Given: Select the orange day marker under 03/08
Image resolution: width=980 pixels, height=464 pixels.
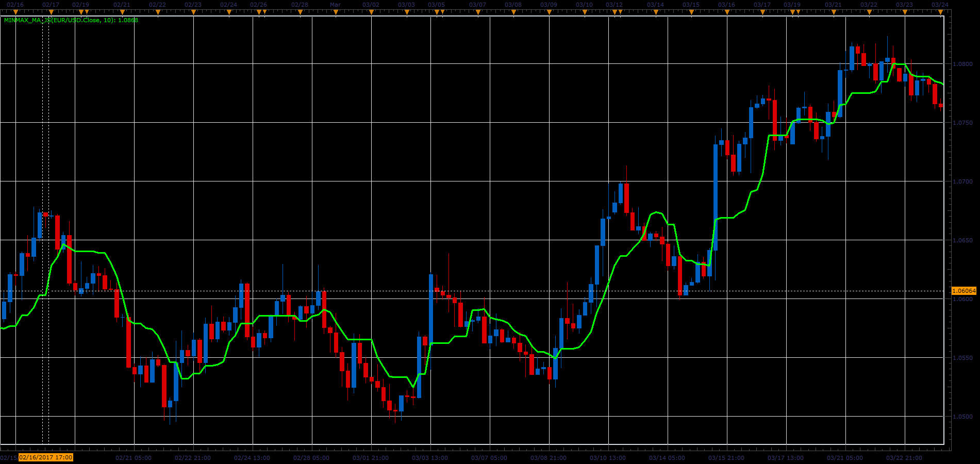Looking at the screenshot, I should [x=513, y=12].
